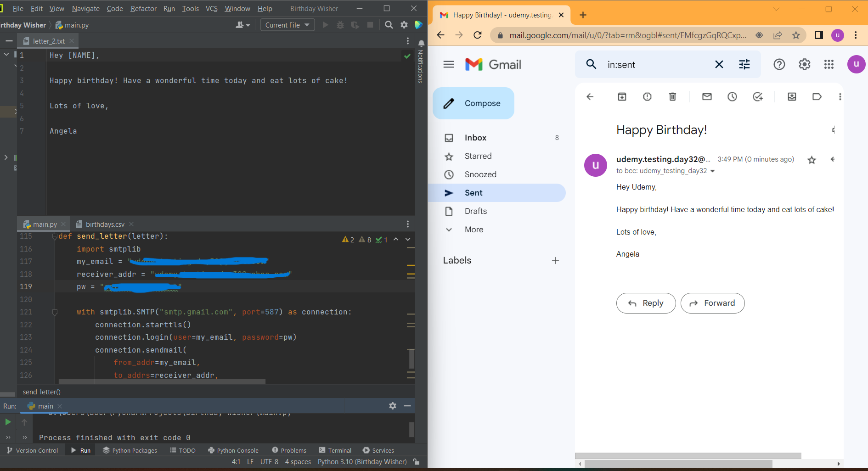Viewport: 868px width, 471px height.
Task: Create a new Gmail label with plus
Action: (555, 261)
